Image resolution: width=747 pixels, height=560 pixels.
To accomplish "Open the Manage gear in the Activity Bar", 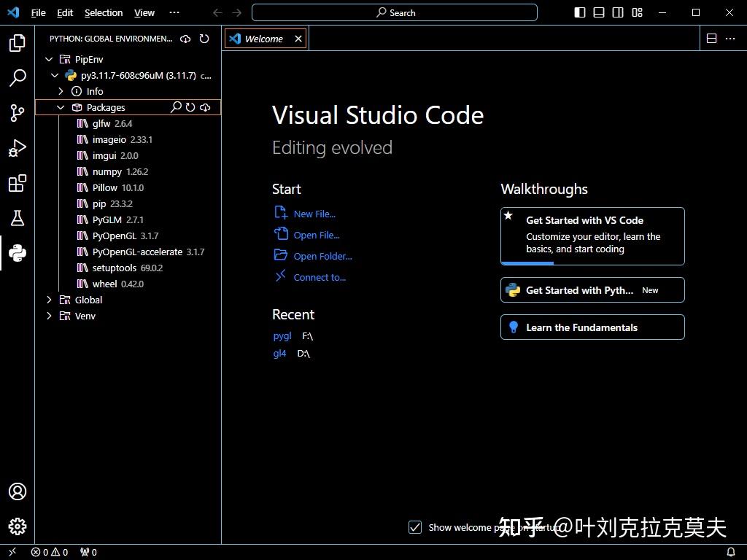I will point(18,526).
